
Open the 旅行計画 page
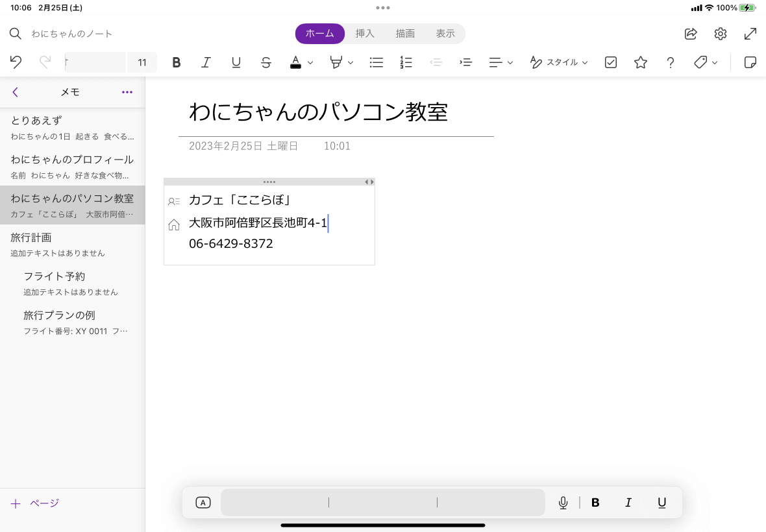72,245
